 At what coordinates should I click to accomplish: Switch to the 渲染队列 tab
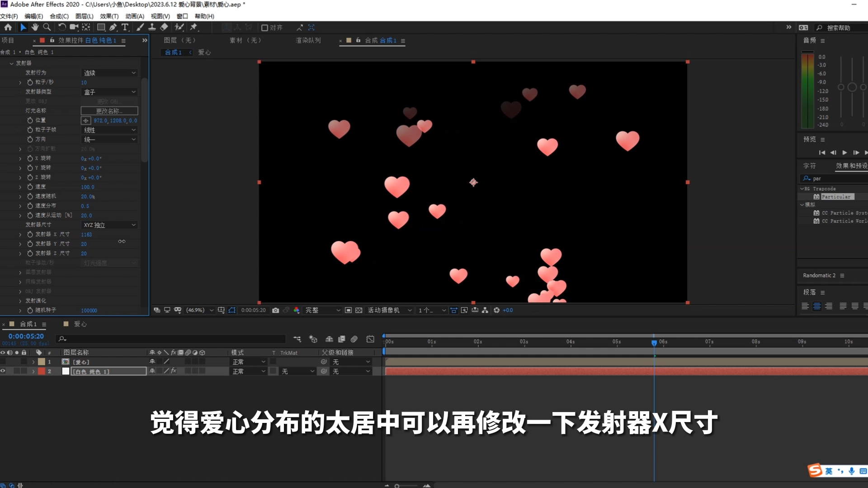click(307, 40)
